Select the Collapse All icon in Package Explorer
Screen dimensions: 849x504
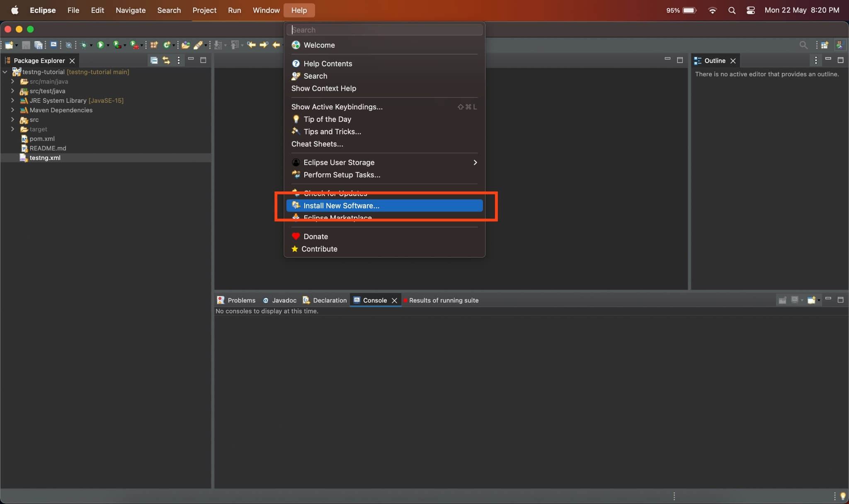point(154,61)
